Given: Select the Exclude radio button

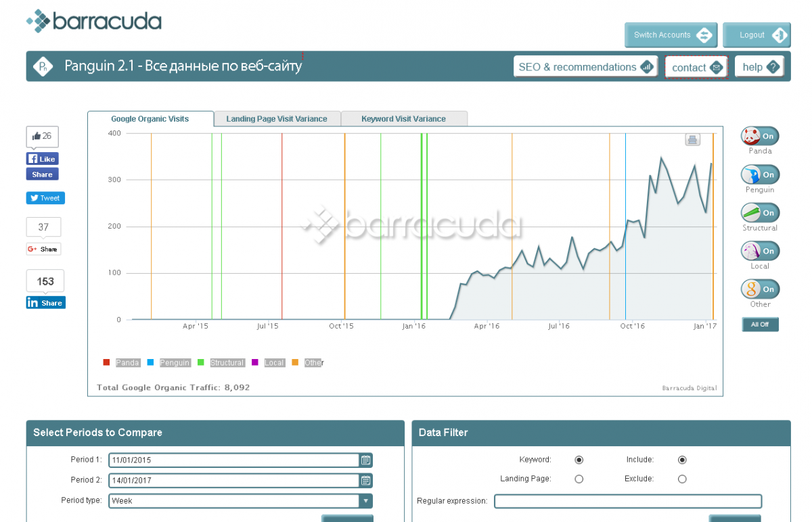Looking at the screenshot, I should [682, 479].
